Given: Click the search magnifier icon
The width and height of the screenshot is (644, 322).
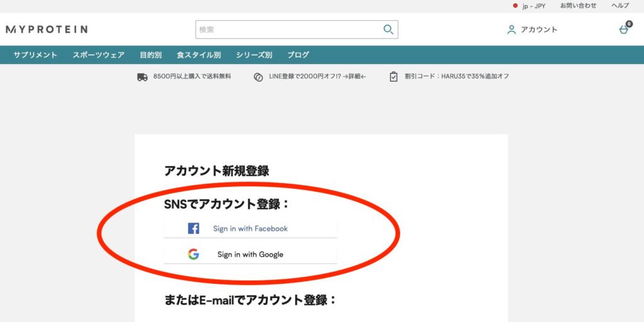Looking at the screenshot, I should (x=388, y=30).
